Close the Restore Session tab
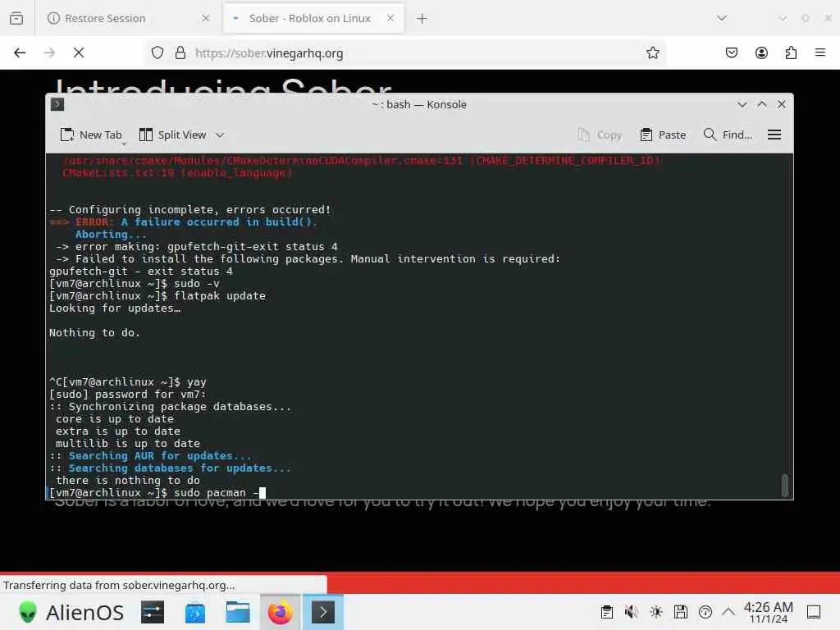This screenshot has height=630, width=840. pos(206,18)
